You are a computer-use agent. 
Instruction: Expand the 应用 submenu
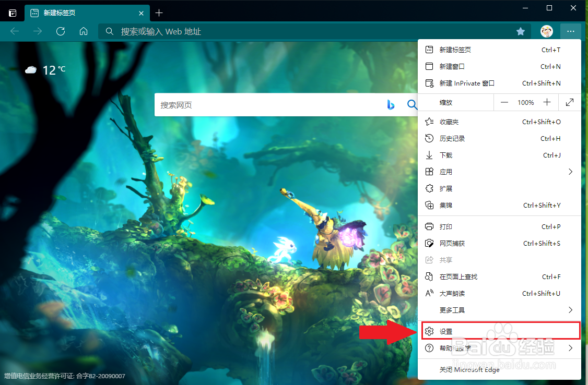(x=499, y=172)
